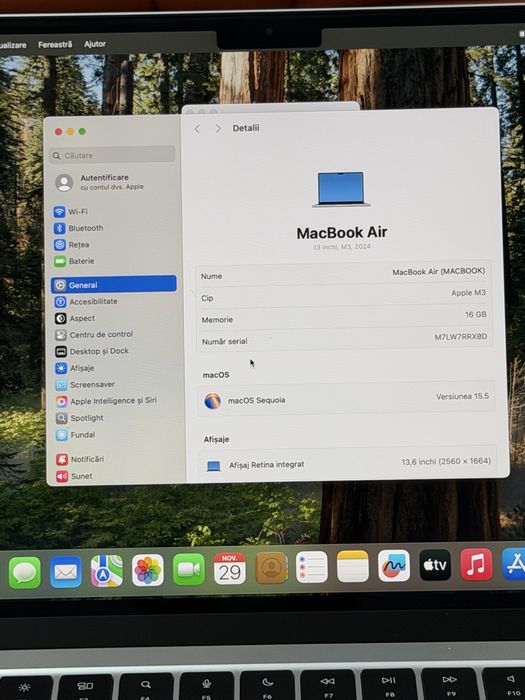Open Messages from the Dock
This screenshot has height=700, width=525.
point(25,572)
